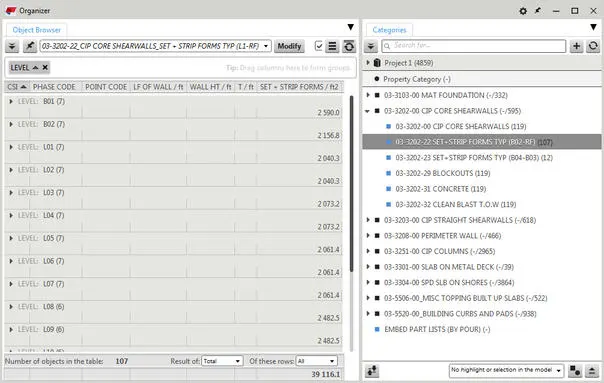This screenshot has width=604, height=383.
Task: Click the Modify button
Action: (289, 46)
